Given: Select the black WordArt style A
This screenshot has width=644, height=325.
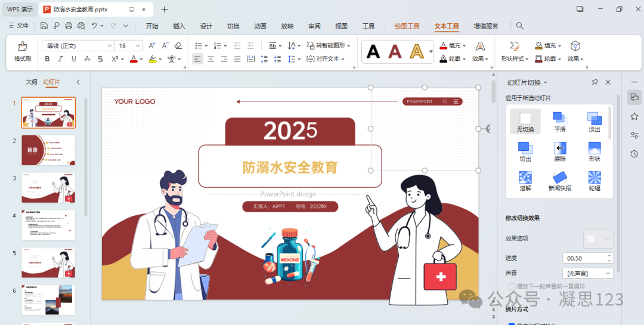Looking at the screenshot, I should (373, 52).
